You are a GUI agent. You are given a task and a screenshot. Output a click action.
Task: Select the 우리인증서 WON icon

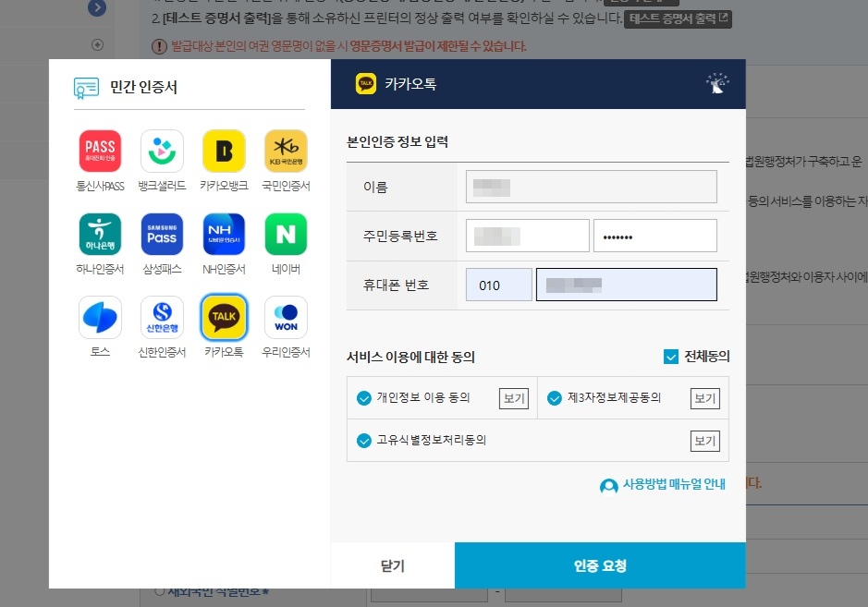(287, 317)
